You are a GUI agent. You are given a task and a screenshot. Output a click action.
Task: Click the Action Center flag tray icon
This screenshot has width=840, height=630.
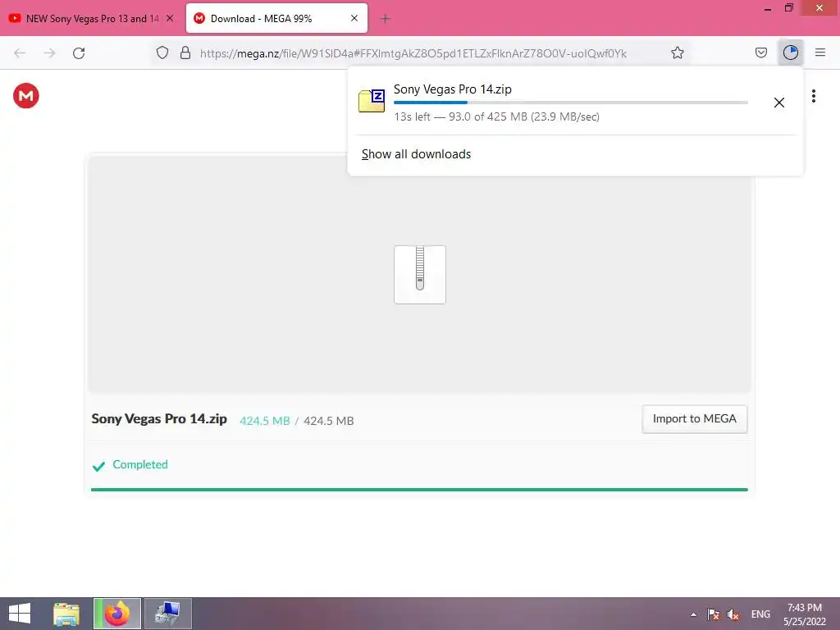[x=713, y=614]
